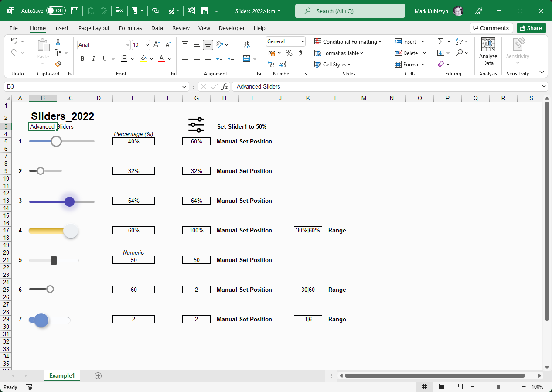Viewport: 552px width, 392px height.
Task: Toggle Italic formatting
Action: [x=93, y=59]
